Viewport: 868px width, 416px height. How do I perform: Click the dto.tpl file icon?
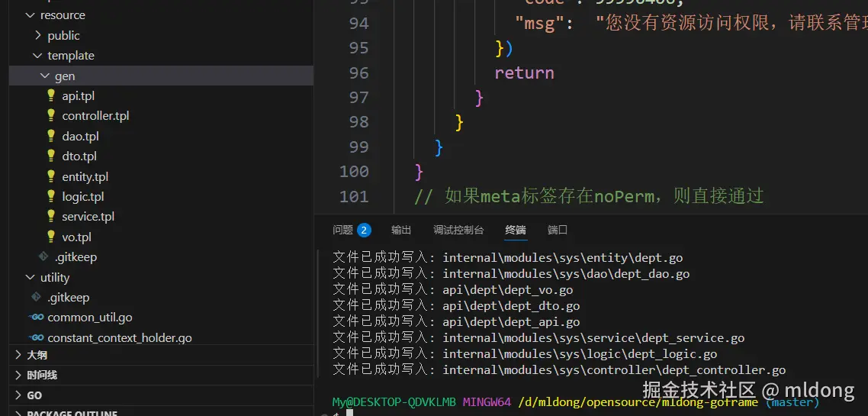tap(51, 156)
